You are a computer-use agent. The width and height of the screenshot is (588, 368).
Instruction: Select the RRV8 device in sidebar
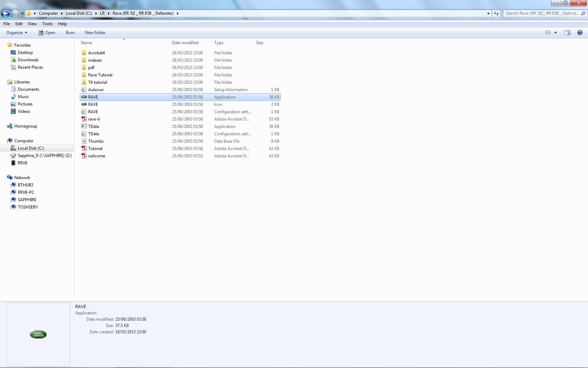point(22,163)
